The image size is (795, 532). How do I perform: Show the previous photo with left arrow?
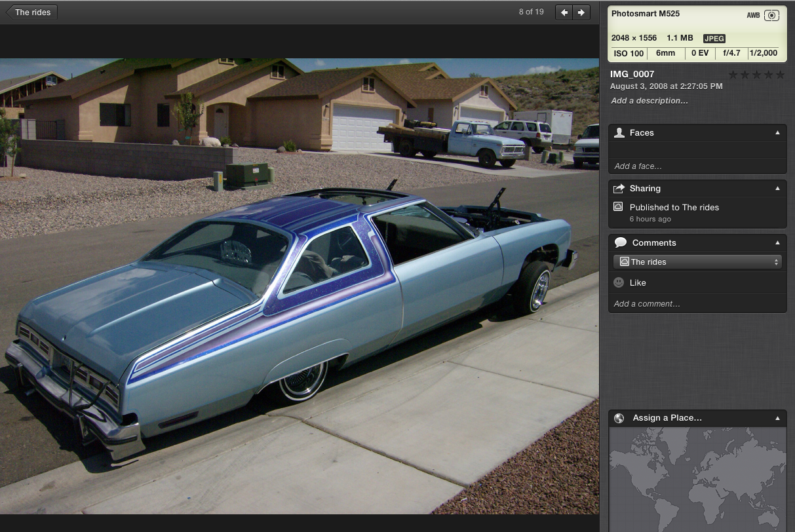(x=564, y=12)
